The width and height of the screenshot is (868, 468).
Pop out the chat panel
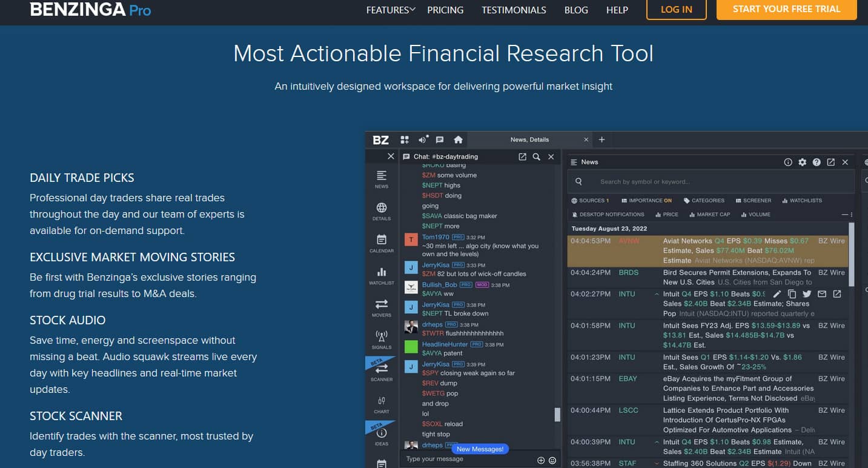[x=522, y=156]
